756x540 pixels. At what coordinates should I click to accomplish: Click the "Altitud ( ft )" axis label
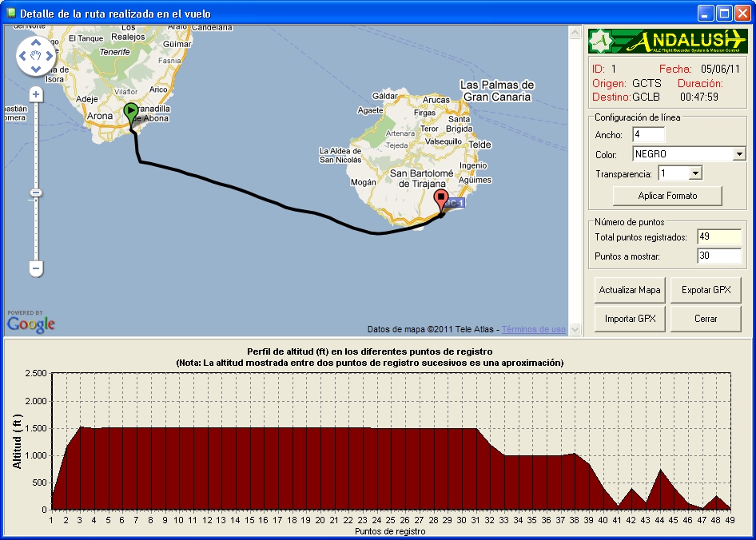point(18,441)
